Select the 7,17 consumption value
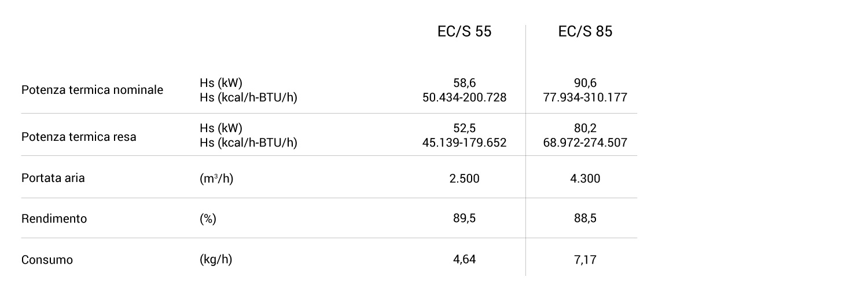Viewport: 868px width, 284px height. pyautogui.click(x=585, y=259)
